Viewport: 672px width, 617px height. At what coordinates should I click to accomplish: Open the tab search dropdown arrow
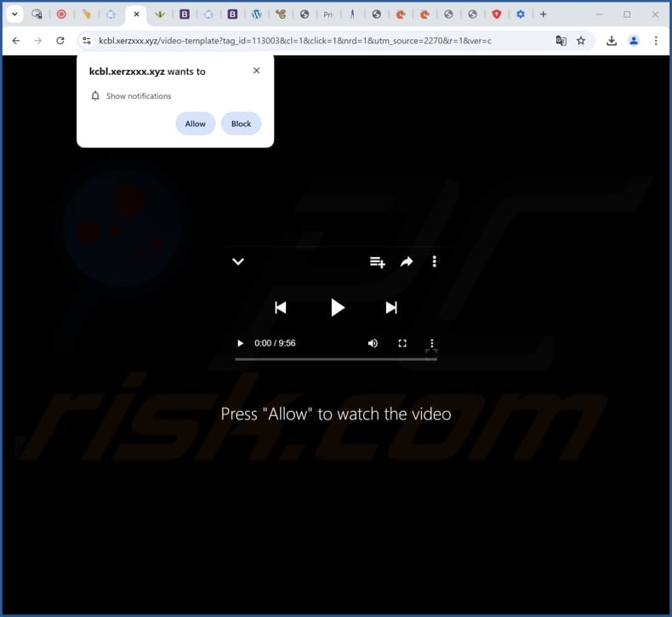click(14, 14)
